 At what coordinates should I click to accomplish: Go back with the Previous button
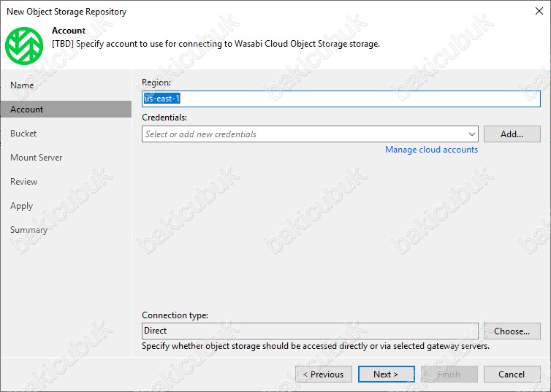[x=324, y=374]
